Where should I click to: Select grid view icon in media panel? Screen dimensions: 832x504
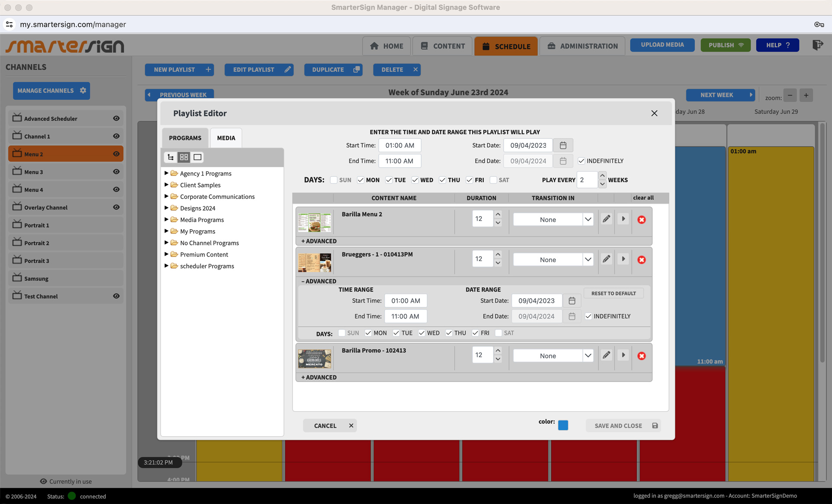[184, 157]
